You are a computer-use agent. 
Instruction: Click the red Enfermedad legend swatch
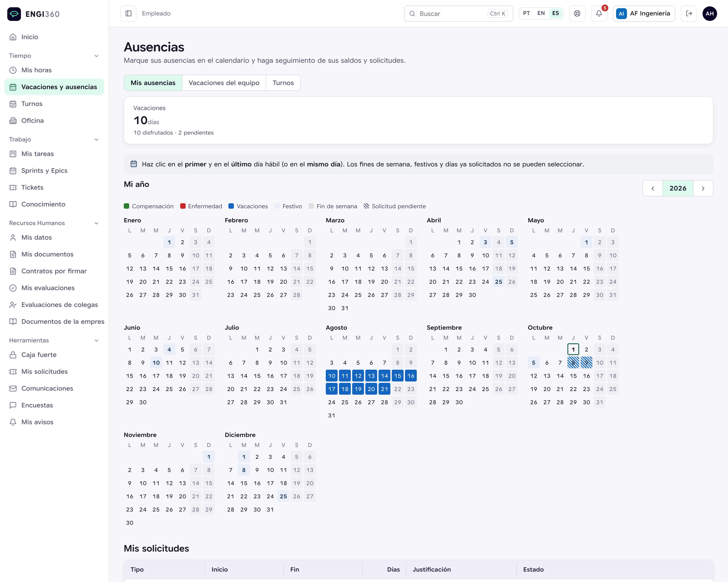pyautogui.click(x=183, y=206)
